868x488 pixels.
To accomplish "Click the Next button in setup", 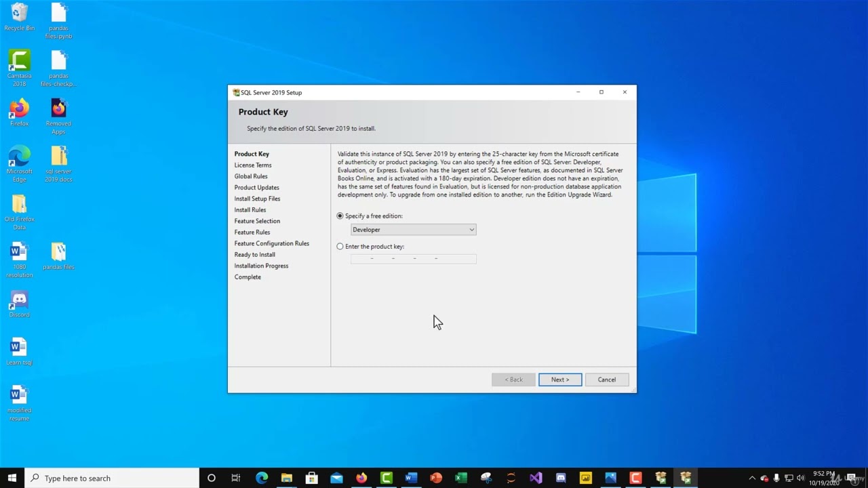I will point(560,380).
